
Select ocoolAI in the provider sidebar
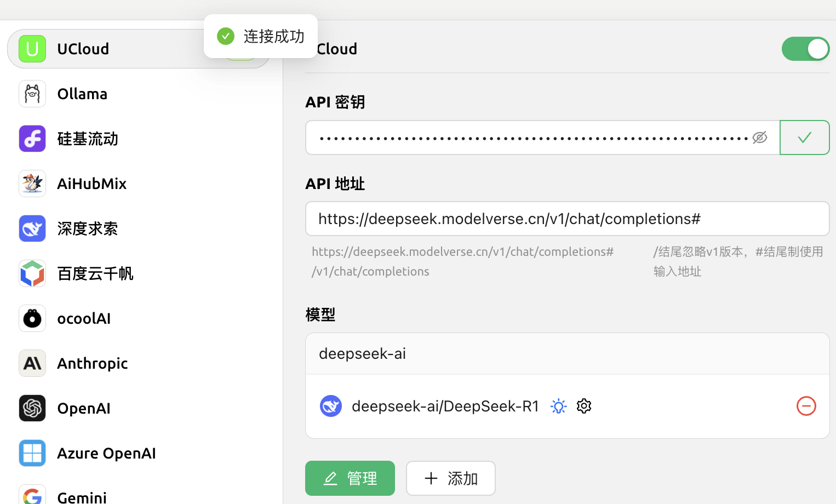[83, 318]
